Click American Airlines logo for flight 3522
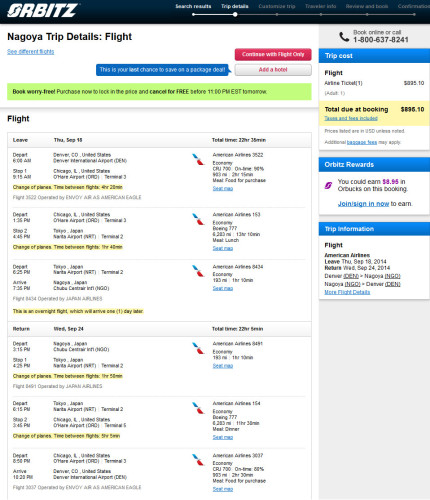 tap(198, 159)
